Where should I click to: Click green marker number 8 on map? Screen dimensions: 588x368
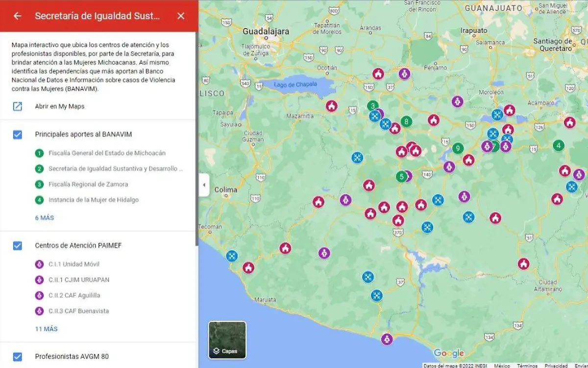click(x=406, y=121)
